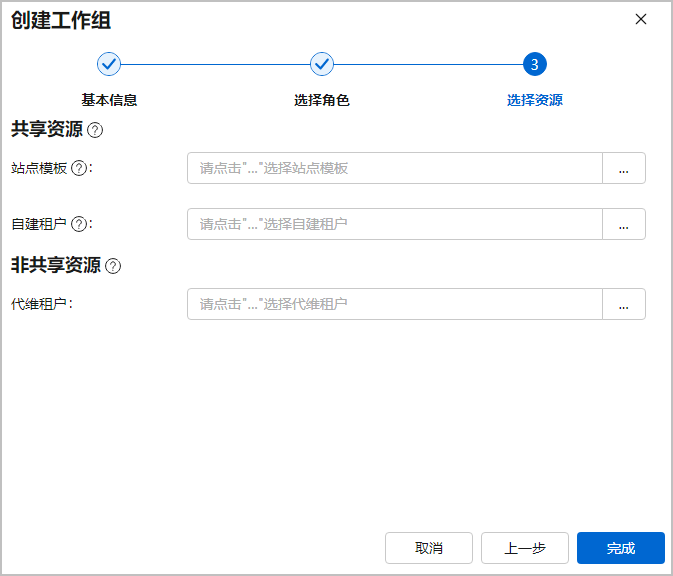The width and height of the screenshot is (673, 576).
Task: Click the help icon next to 站点模板
Action: coord(79,168)
